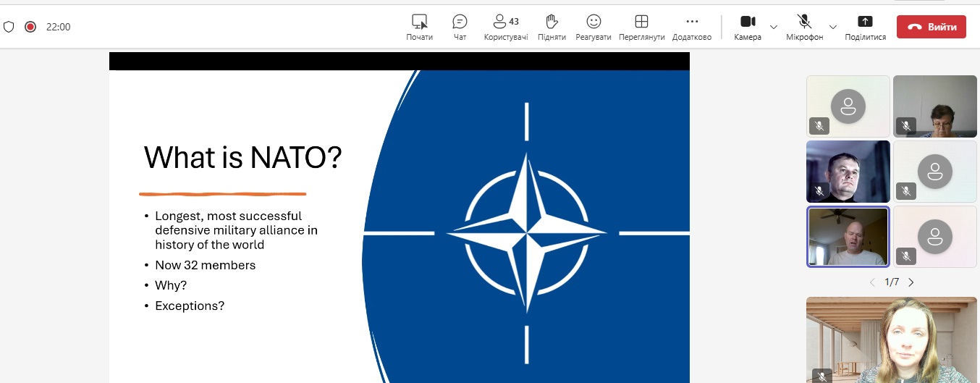Raise hand with Підняти button
The width and height of the screenshot is (980, 383).
pyautogui.click(x=552, y=27)
